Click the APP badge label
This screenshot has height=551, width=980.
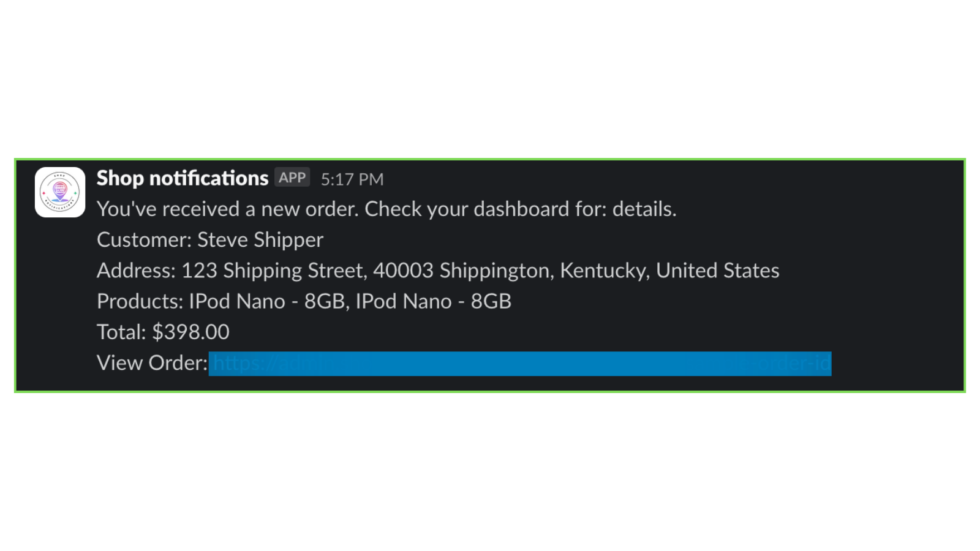pos(292,178)
